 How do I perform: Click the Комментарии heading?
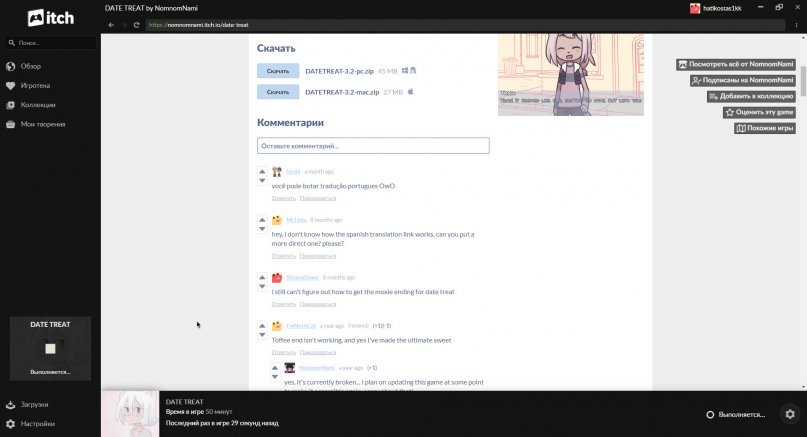(x=290, y=123)
